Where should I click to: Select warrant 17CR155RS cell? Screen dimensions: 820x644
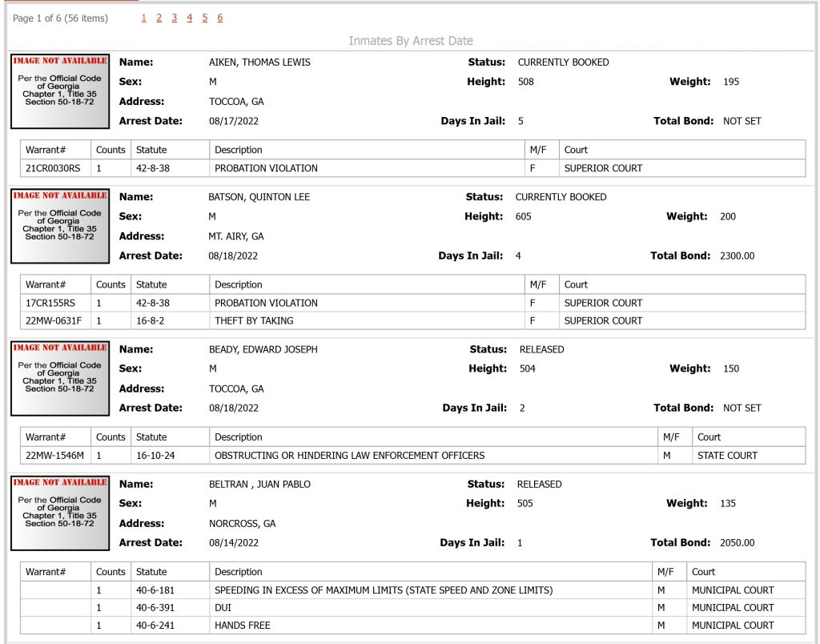point(55,303)
